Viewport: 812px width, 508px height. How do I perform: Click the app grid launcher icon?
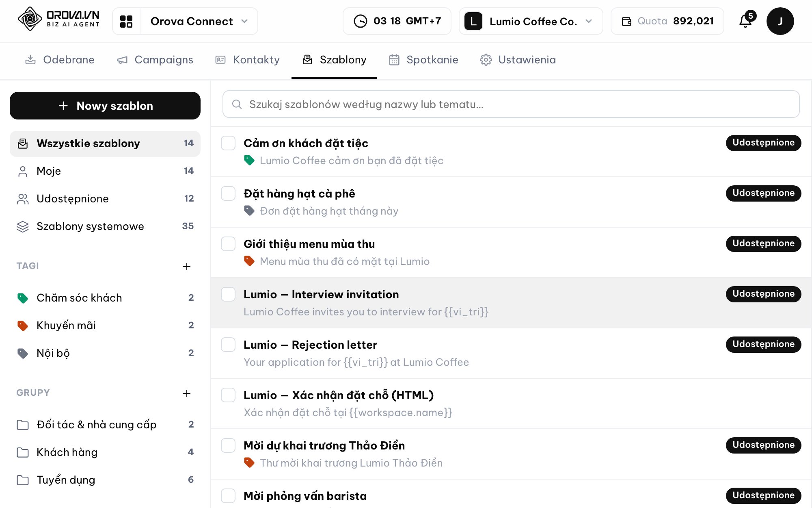(126, 21)
